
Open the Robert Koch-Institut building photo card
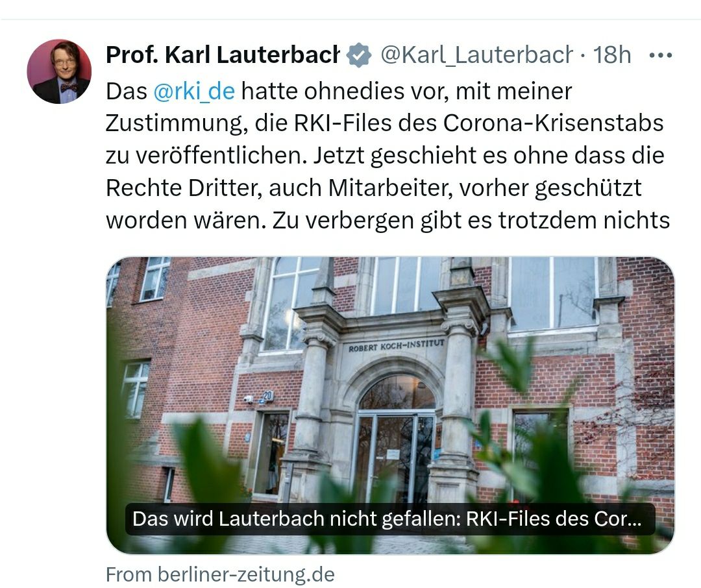pos(390,405)
